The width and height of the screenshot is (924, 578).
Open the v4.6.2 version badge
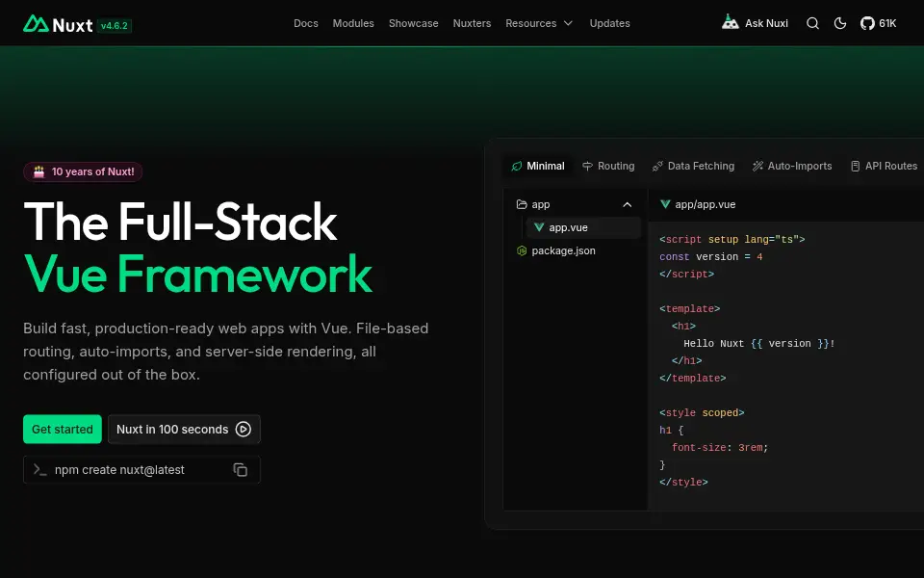(x=115, y=25)
